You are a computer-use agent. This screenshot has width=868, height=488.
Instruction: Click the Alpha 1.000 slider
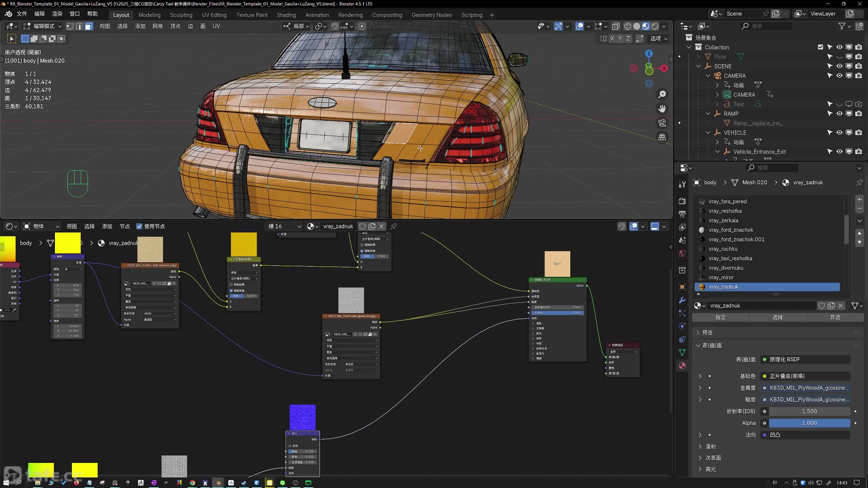click(x=809, y=423)
